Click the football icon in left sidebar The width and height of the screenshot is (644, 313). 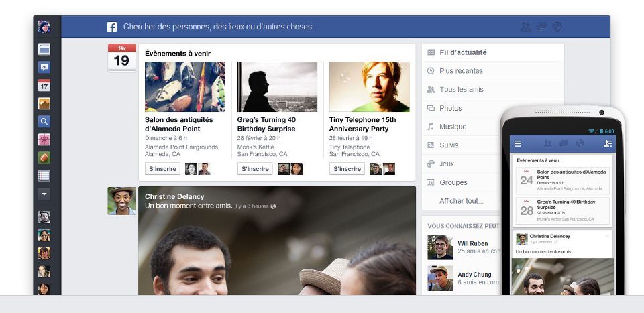tap(44, 158)
